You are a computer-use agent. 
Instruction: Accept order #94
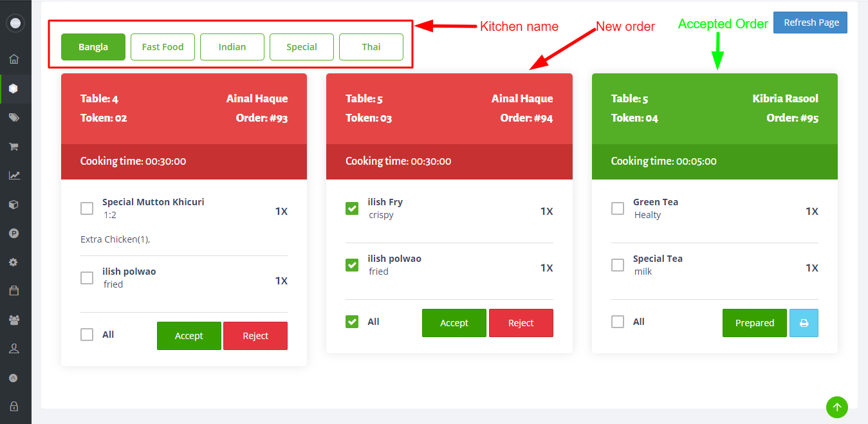click(x=454, y=323)
